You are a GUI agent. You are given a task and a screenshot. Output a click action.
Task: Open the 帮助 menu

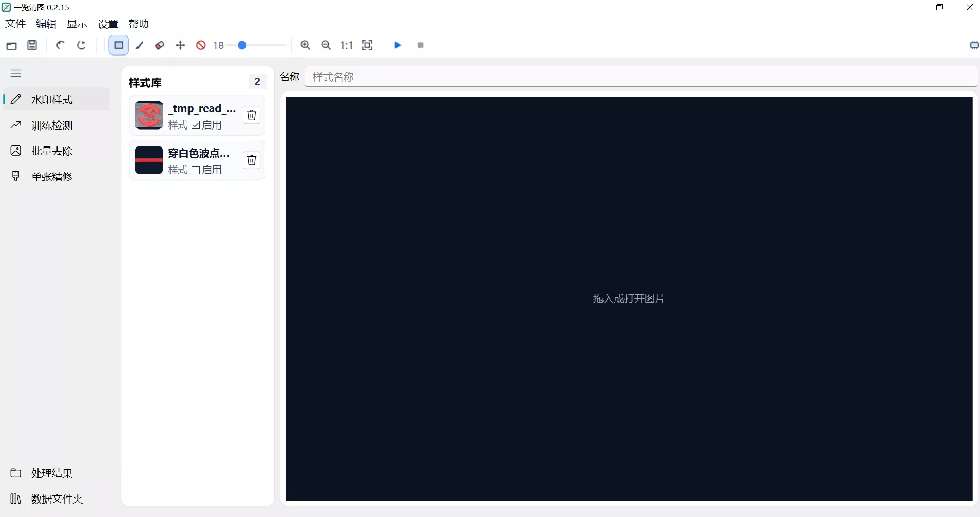(139, 24)
